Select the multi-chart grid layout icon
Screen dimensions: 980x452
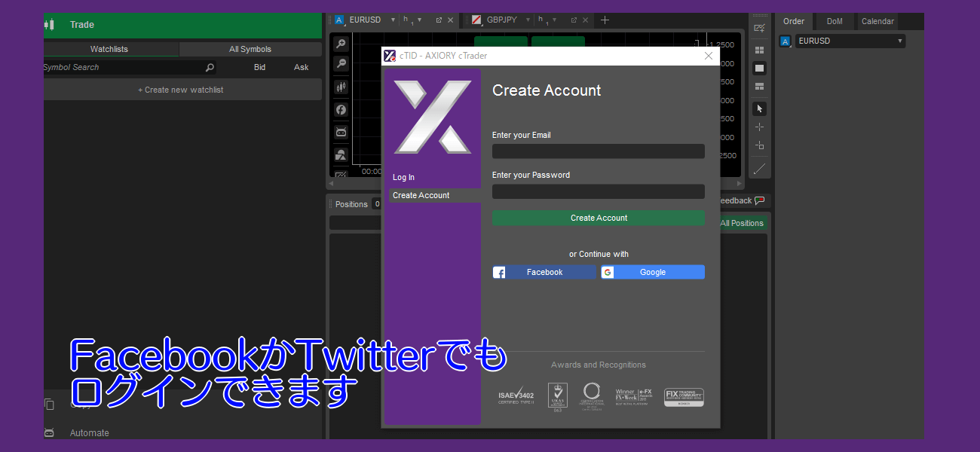[760, 50]
